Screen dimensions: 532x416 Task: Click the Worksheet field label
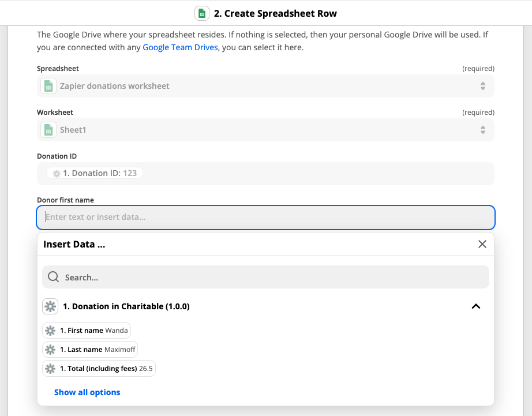[x=55, y=113]
